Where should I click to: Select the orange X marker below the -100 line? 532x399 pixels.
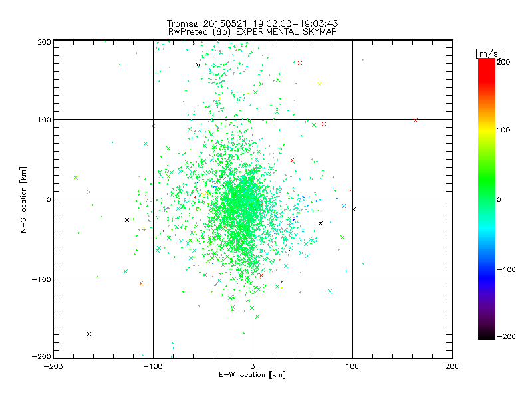(141, 283)
